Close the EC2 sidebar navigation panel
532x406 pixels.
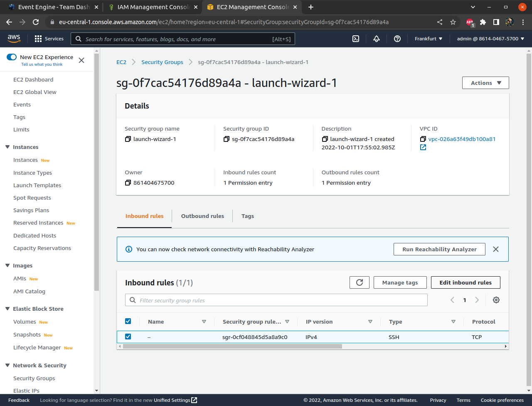(x=81, y=60)
